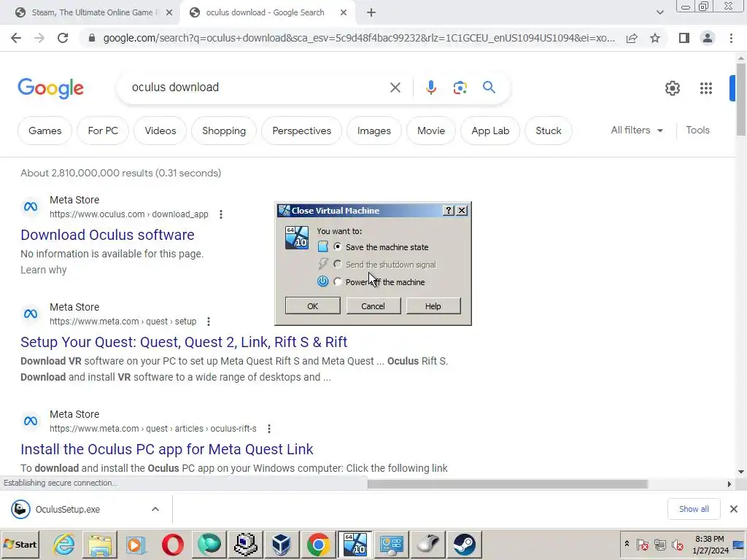The width and height of the screenshot is (747, 560).
Task: Open the OculusSetup.exe download item
Action: [68, 509]
